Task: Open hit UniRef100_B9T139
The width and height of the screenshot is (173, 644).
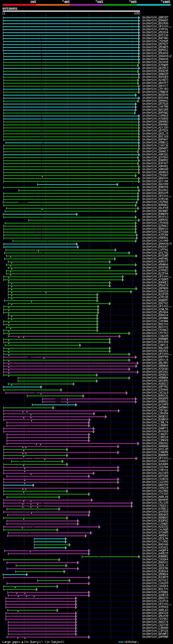Action: click(155, 35)
